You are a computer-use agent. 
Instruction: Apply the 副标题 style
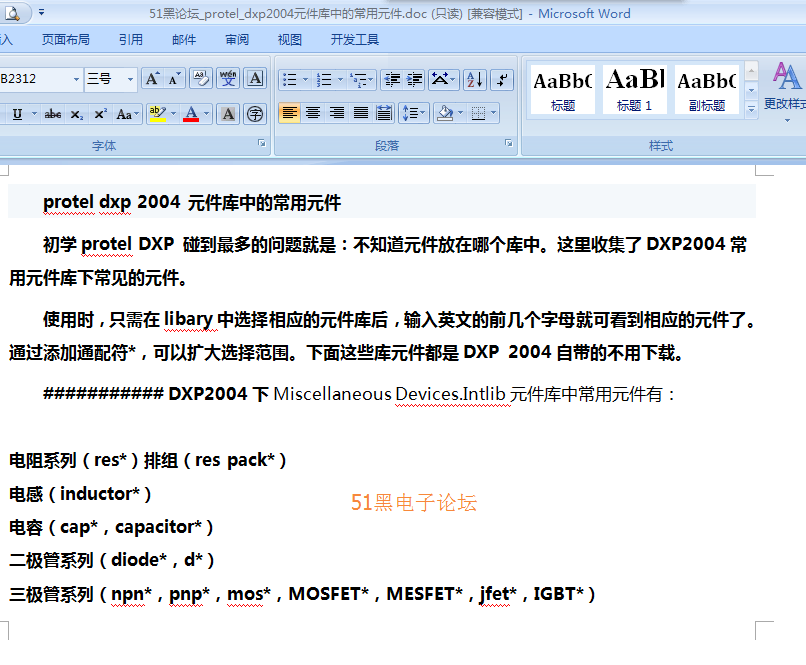[x=707, y=89]
